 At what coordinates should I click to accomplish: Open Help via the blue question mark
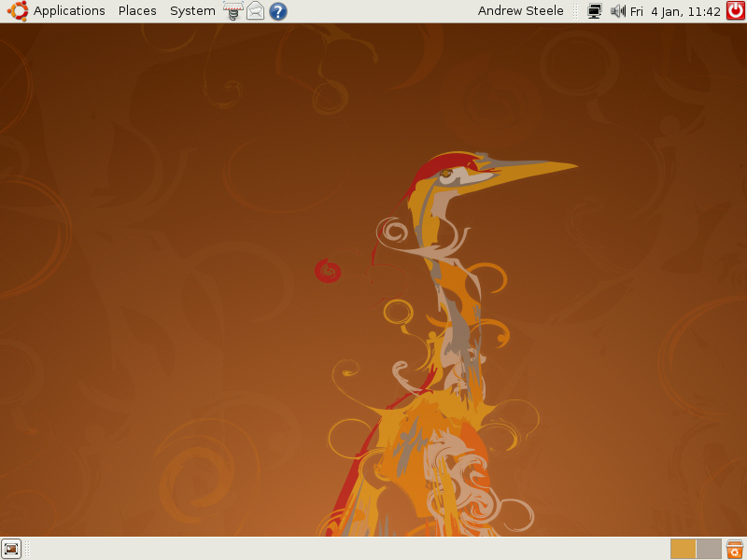click(277, 11)
